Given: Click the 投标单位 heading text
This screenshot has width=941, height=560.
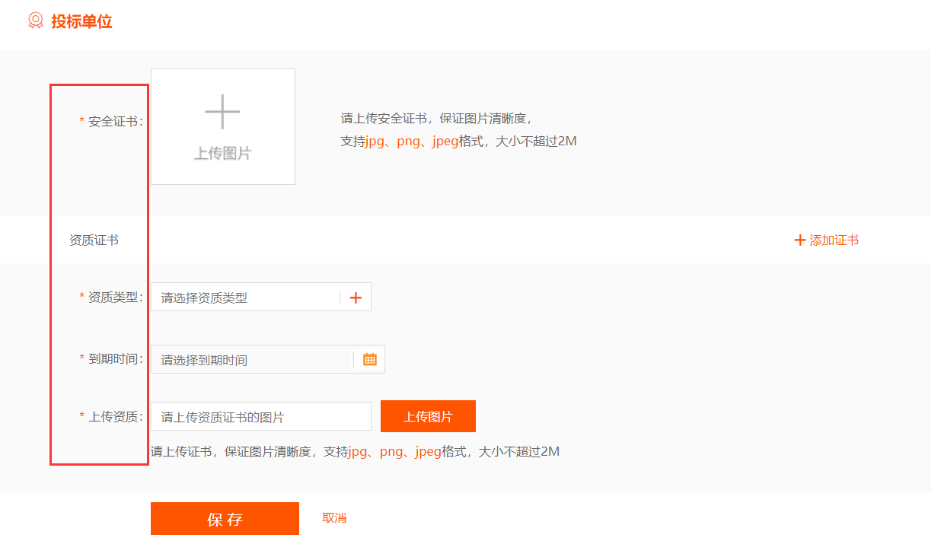Looking at the screenshot, I should coord(81,21).
